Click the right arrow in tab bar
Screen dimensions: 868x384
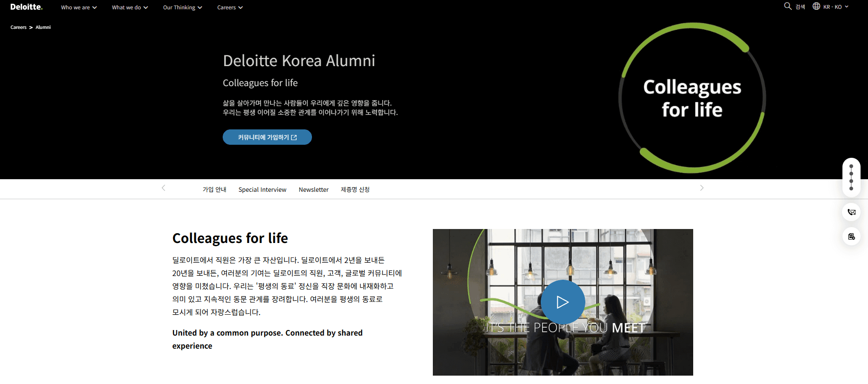[702, 188]
